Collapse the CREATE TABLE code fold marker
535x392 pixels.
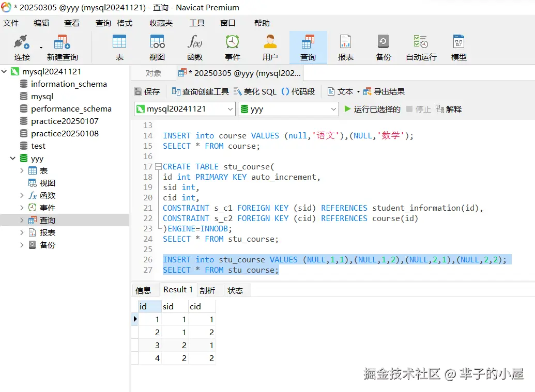coord(158,167)
